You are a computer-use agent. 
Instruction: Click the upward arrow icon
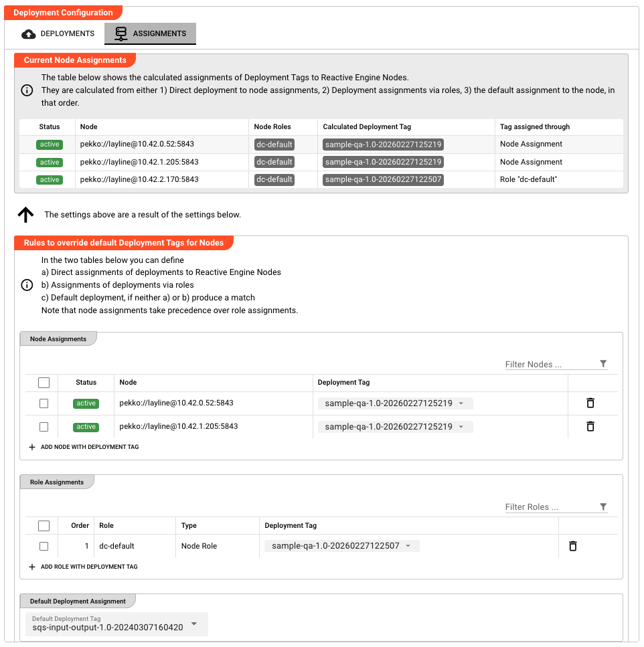coord(25,215)
